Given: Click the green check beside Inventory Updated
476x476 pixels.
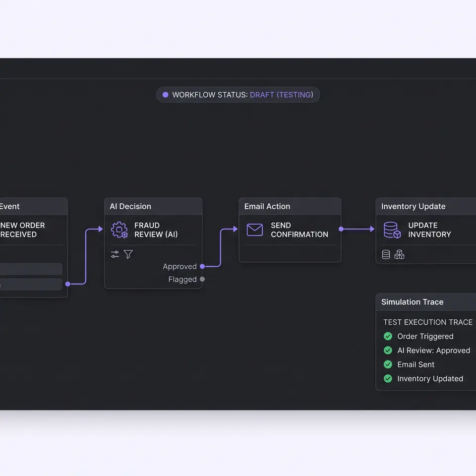Looking at the screenshot, I should [388, 378].
